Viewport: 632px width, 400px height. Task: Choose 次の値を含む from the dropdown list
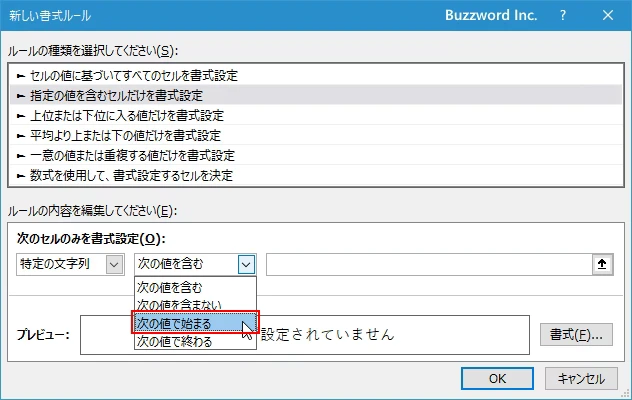tap(195, 287)
